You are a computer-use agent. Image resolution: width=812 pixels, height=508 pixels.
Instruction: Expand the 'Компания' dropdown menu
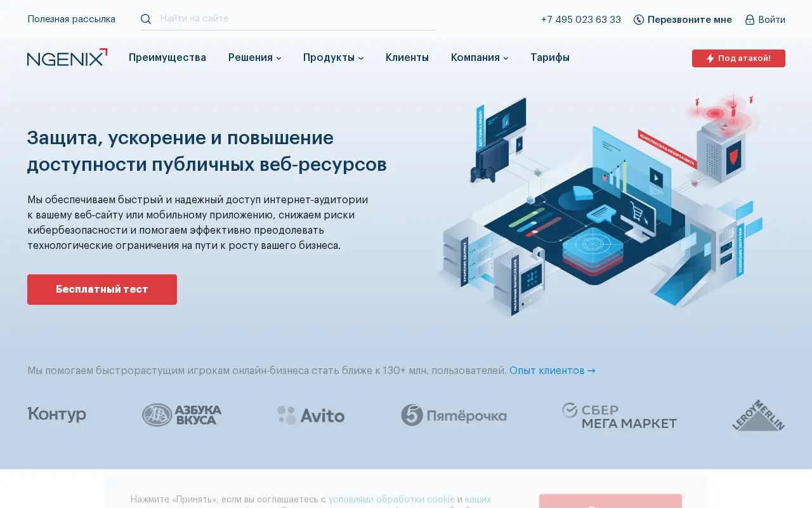pyautogui.click(x=480, y=58)
